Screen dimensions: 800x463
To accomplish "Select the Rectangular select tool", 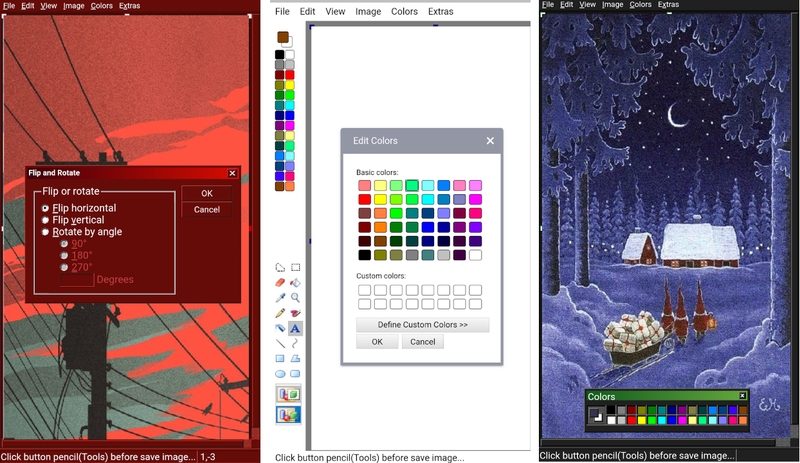I will tap(295, 267).
